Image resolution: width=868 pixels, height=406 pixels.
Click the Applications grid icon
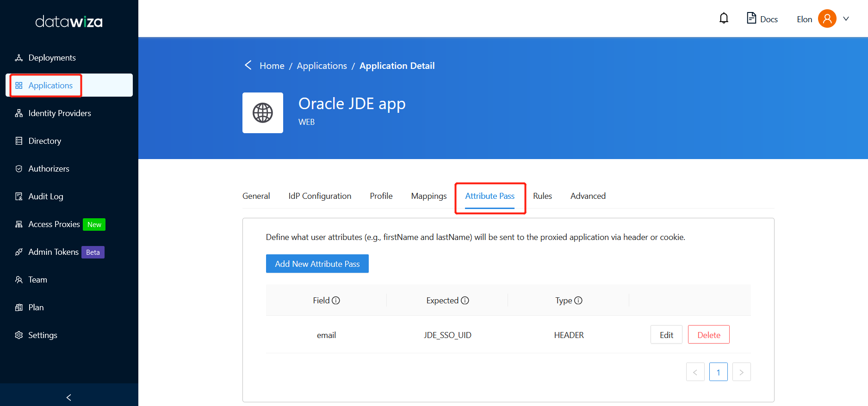(x=19, y=86)
